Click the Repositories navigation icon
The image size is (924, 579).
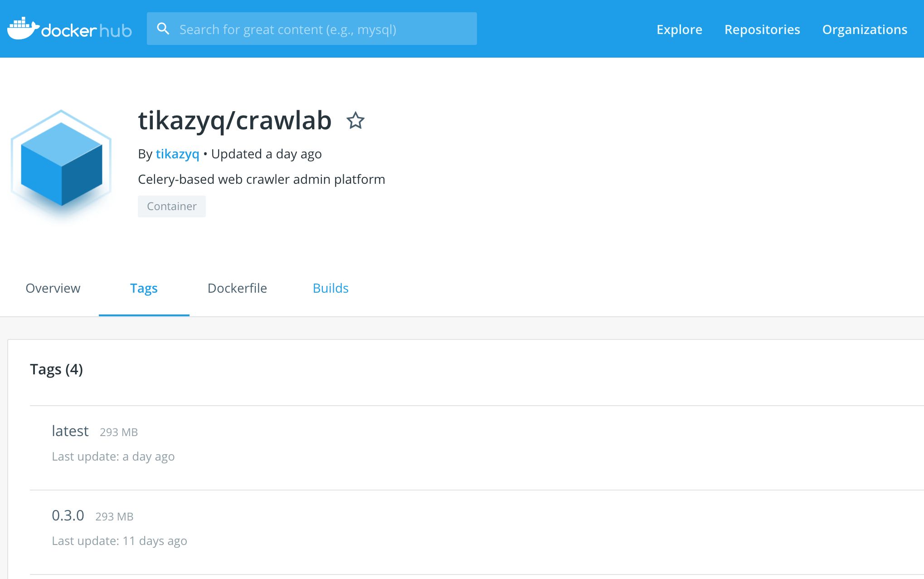tap(763, 29)
